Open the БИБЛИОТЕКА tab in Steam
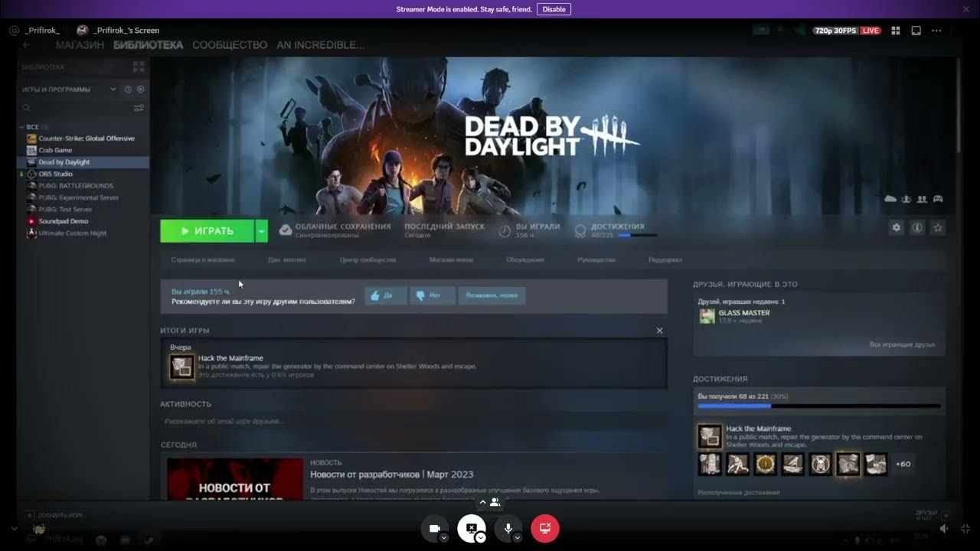This screenshot has height=551, width=980. 148,45
